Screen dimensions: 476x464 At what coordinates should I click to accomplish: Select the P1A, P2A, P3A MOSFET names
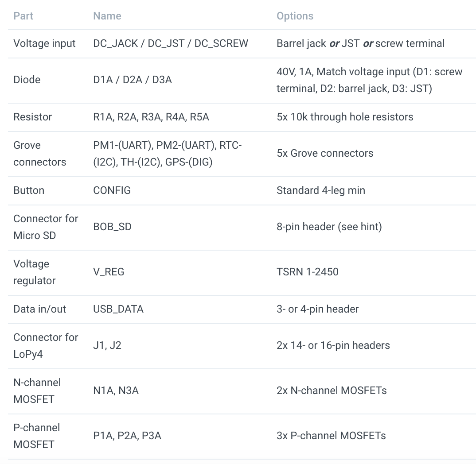click(127, 436)
